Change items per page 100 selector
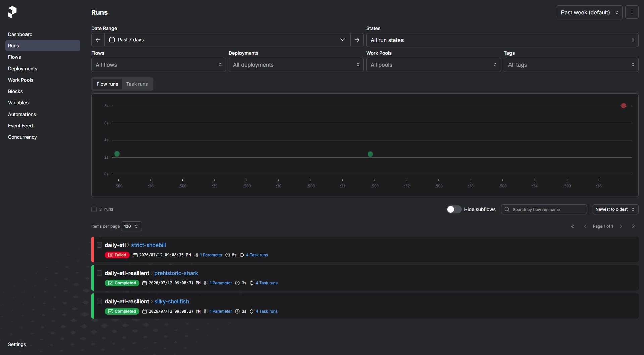The height and width of the screenshot is (355, 644). click(x=131, y=226)
